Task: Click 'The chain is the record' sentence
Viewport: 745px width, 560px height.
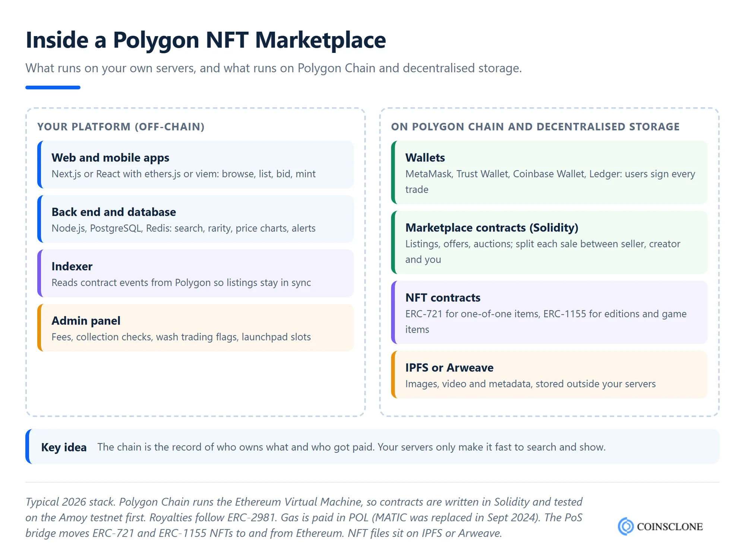Action: pyautogui.click(x=351, y=447)
